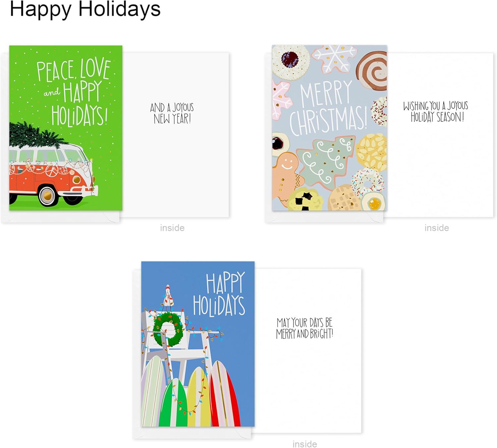497x448 pixels.
Task: Click the 'inside' label under the surfboard card
Action: click(304, 444)
